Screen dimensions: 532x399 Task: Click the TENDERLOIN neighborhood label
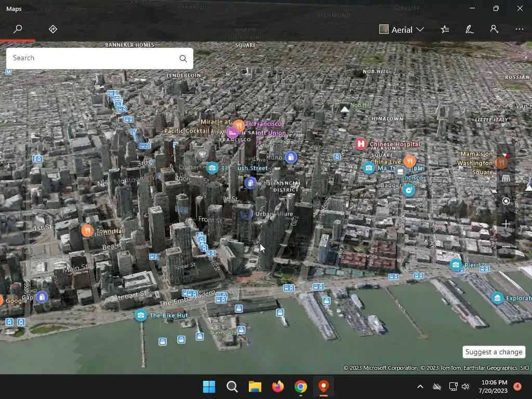click(183, 75)
